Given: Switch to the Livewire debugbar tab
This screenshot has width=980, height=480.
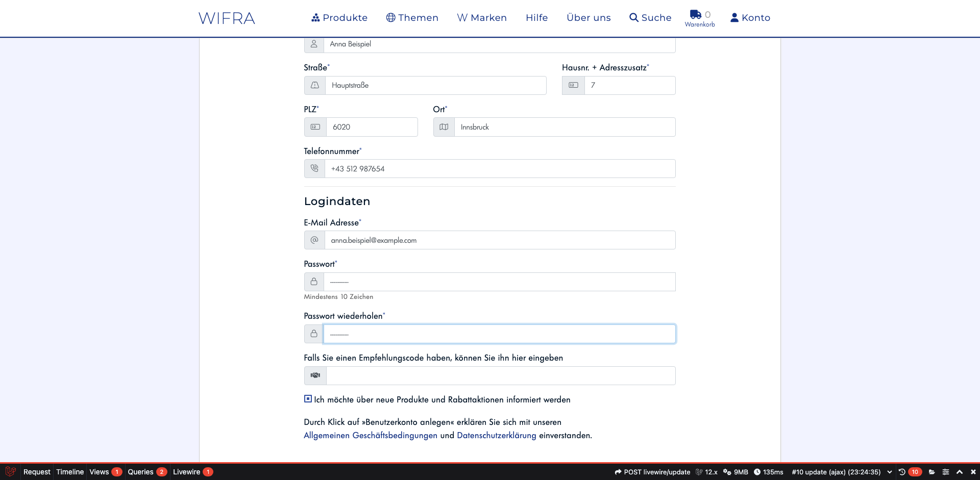Looking at the screenshot, I should [186, 472].
